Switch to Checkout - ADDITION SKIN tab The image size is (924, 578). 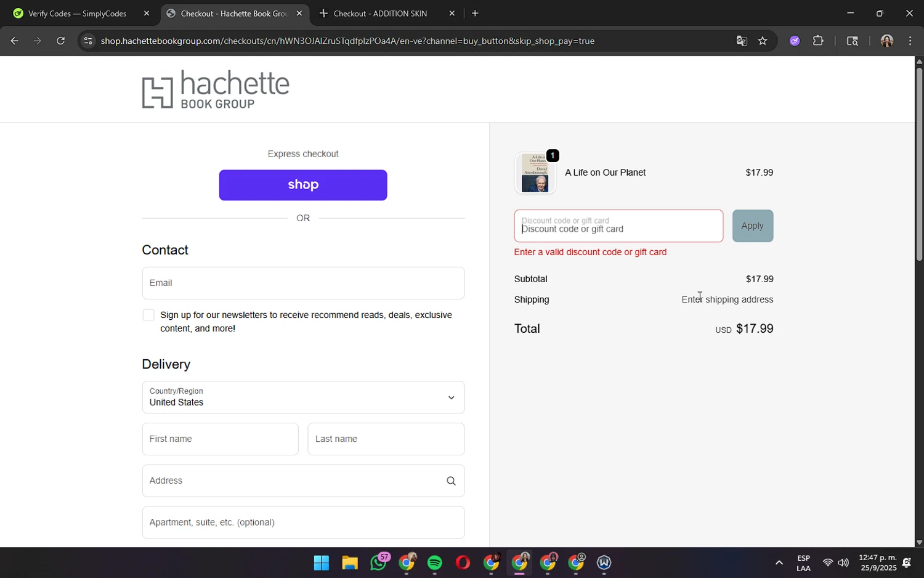380,13
